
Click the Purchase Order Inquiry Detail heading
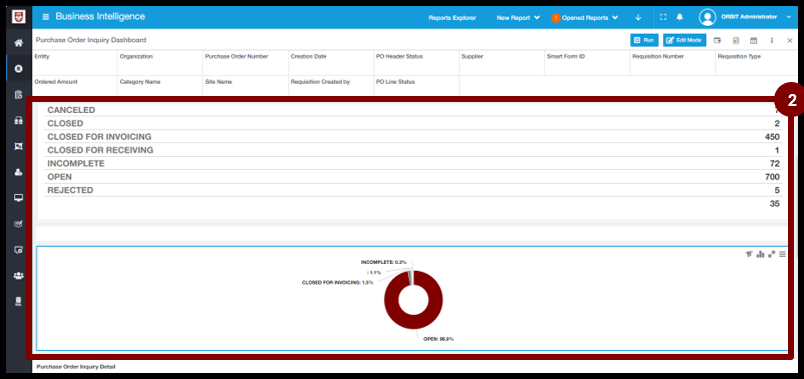(76, 367)
